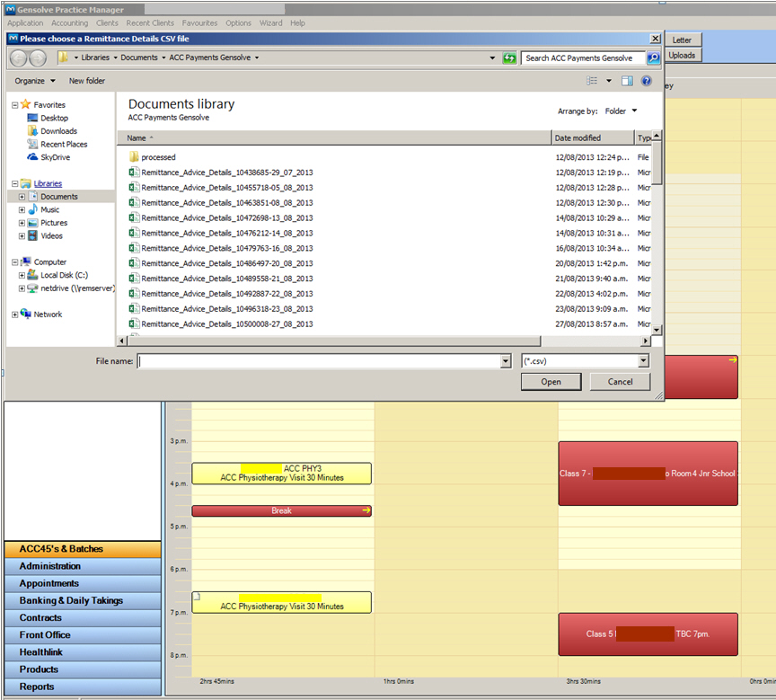This screenshot has width=776, height=700.
Task: Sort files by Date modified column header
Action: click(593, 138)
